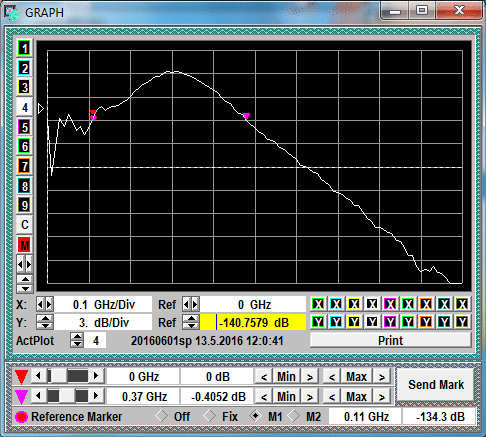Adjust X GHz/Div stepper arrows
The width and height of the screenshot is (486, 437).
pos(45,304)
